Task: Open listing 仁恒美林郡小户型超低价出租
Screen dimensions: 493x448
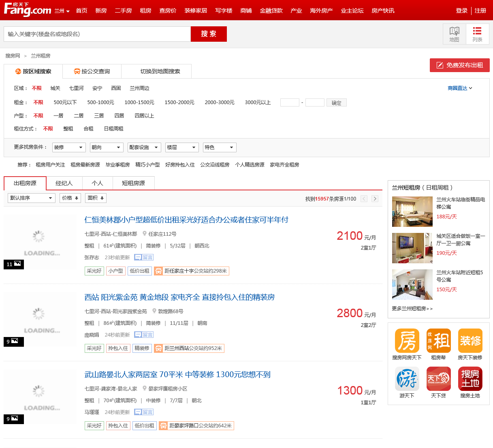Action: tap(186, 220)
